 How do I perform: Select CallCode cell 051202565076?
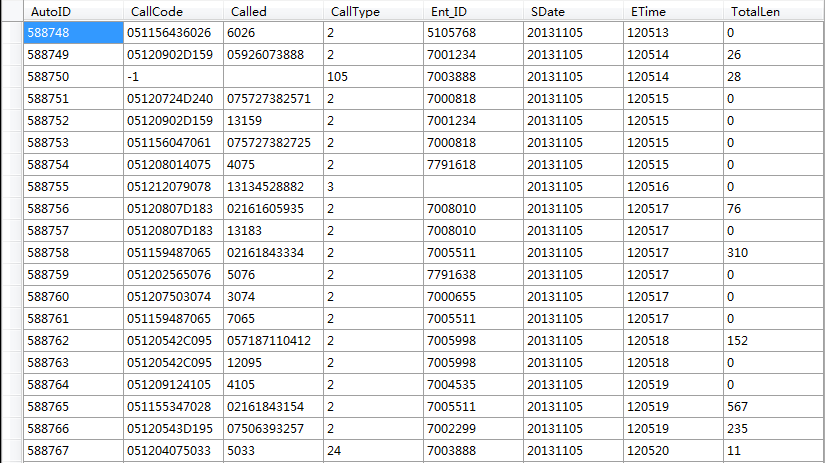click(x=173, y=275)
